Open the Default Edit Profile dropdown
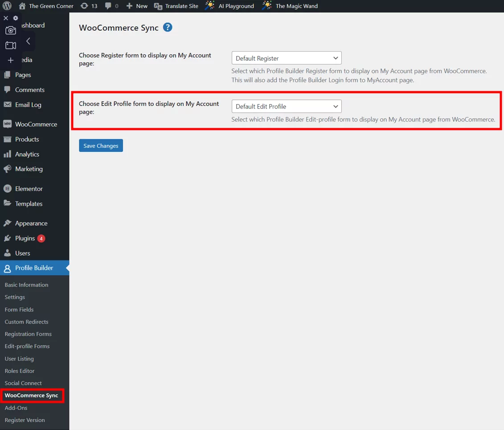The image size is (504, 430). coord(287,106)
